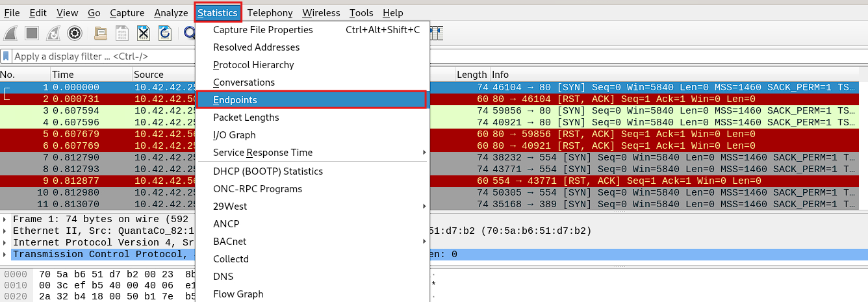Click the display filter bookmark icon
This screenshot has width=868, height=302.
pos(6,57)
